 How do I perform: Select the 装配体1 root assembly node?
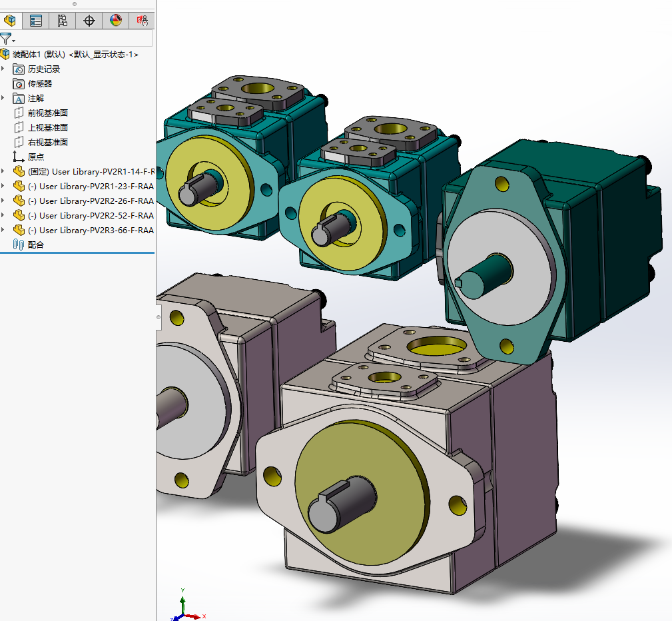75,55
